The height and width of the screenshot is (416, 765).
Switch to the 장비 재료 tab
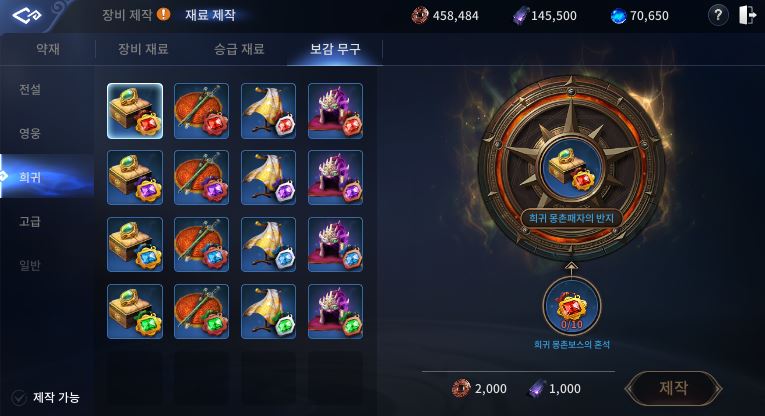pos(143,49)
